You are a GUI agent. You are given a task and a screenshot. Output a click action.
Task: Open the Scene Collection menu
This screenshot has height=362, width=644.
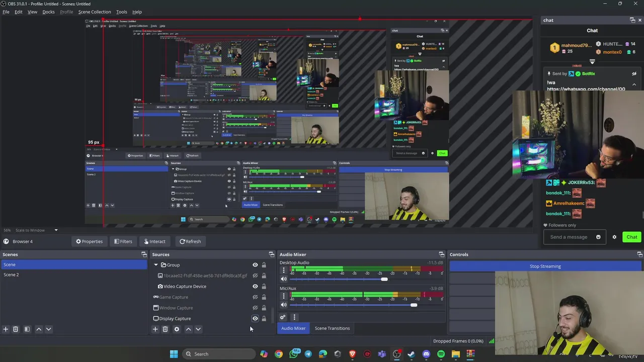tap(95, 12)
